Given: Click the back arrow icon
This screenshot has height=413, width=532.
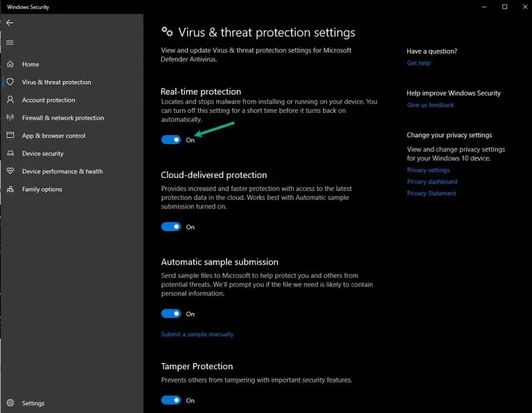Looking at the screenshot, I should [10, 23].
